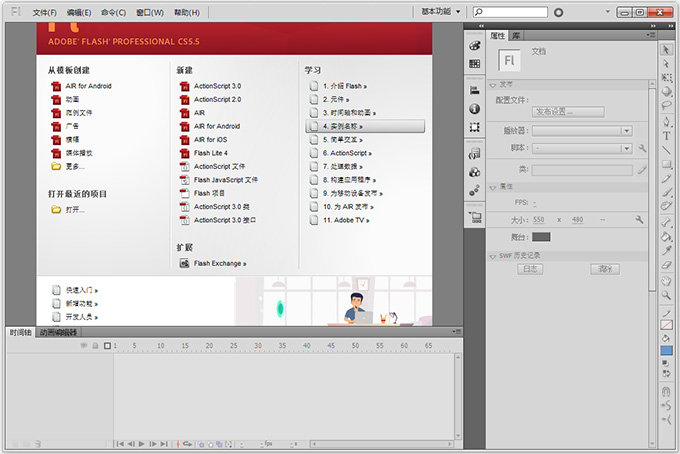The width and height of the screenshot is (680, 454).
Task: Open the 脚本 script dropdown
Action: point(582,148)
